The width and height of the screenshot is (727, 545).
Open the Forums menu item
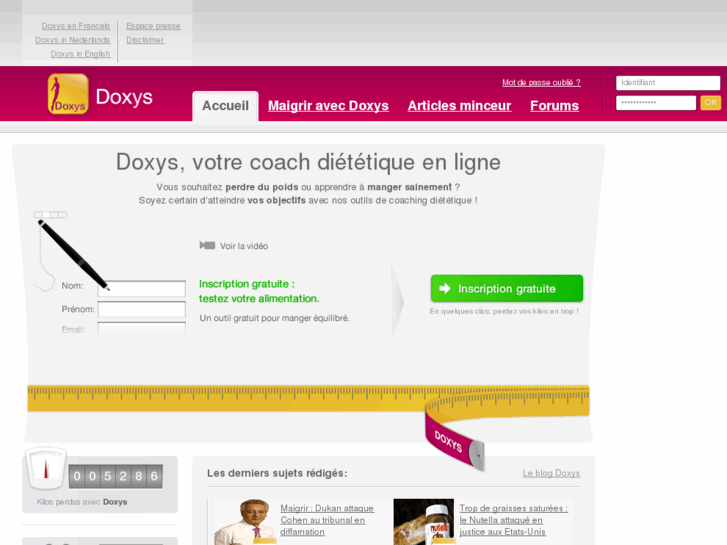(555, 106)
